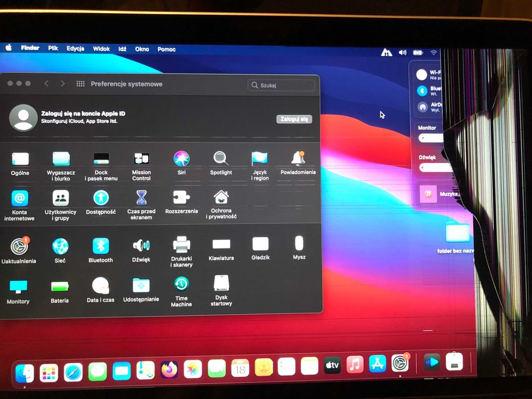Open the Idź menu
This screenshot has width=532, height=399.
pos(123,49)
